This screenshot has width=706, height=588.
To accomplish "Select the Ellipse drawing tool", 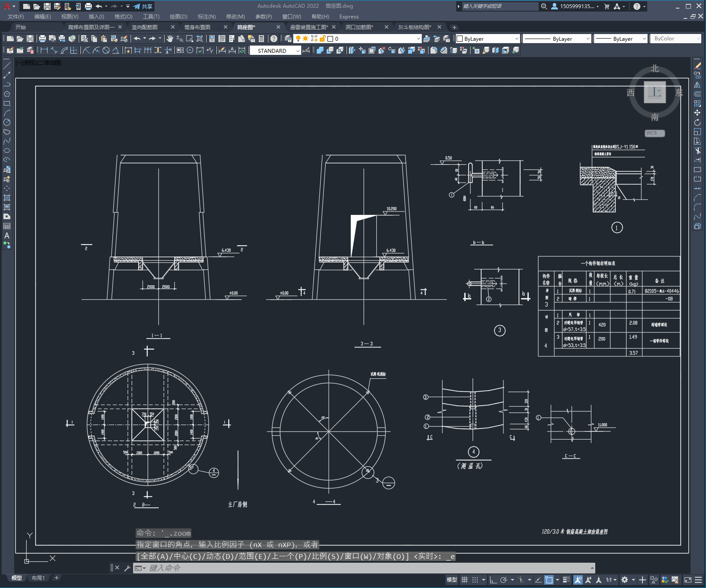I will (x=7, y=151).
